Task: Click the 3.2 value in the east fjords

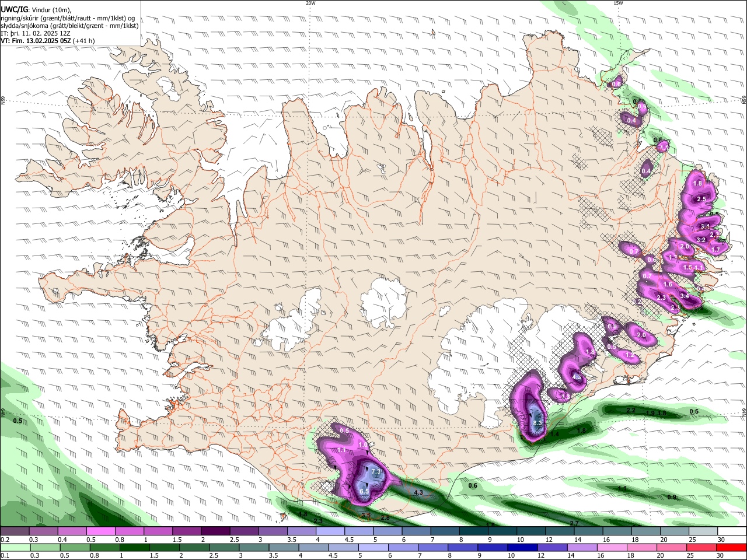Action: tap(701, 240)
